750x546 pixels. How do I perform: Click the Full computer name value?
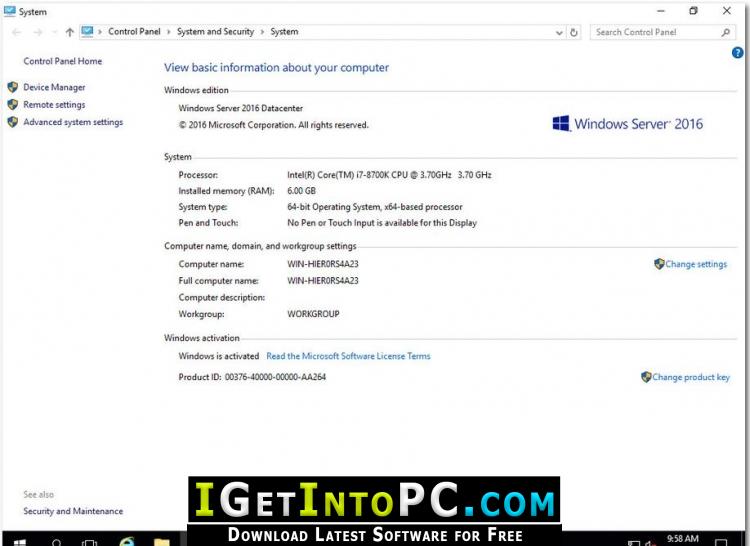point(323,281)
